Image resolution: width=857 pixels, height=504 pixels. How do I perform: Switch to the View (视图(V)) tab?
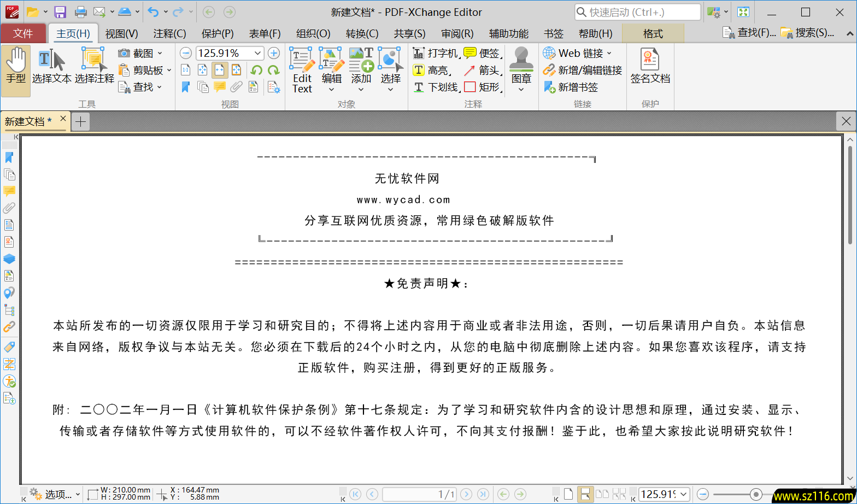pos(121,33)
